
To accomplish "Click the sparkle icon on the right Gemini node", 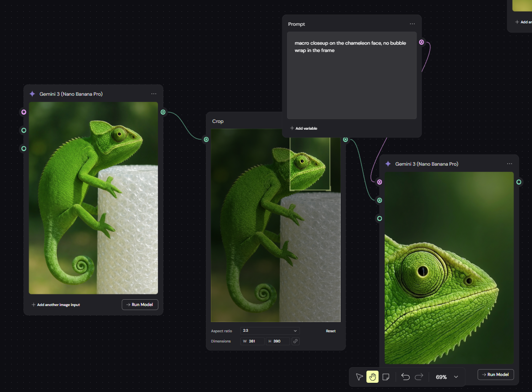I will point(388,164).
